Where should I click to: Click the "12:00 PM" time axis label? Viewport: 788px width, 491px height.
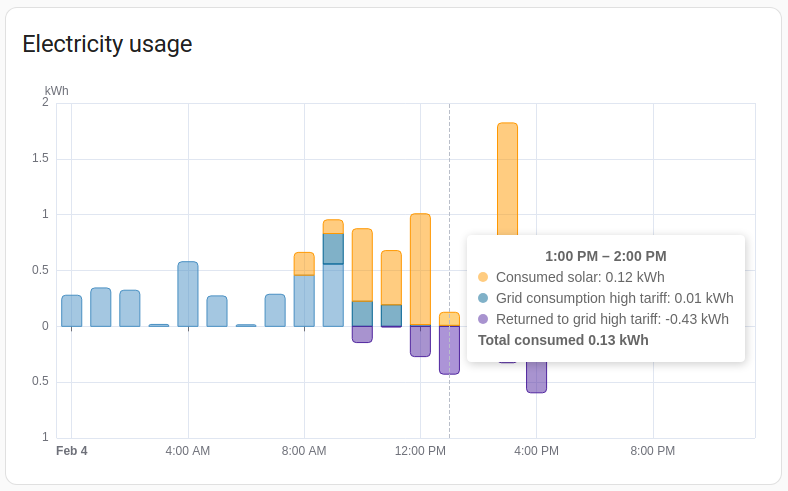click(x=420, y=451)
